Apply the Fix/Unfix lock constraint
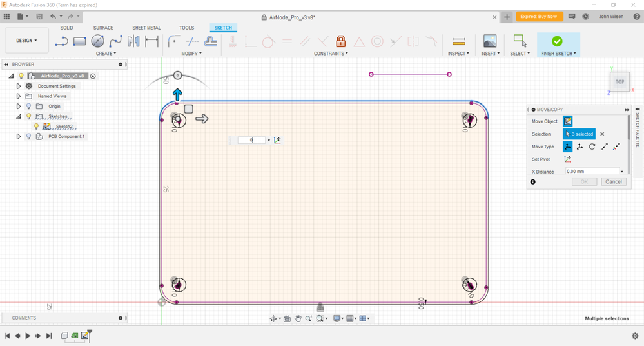Image resolution: width=644 pixels, height=346 pixels. tap(340, 41)
